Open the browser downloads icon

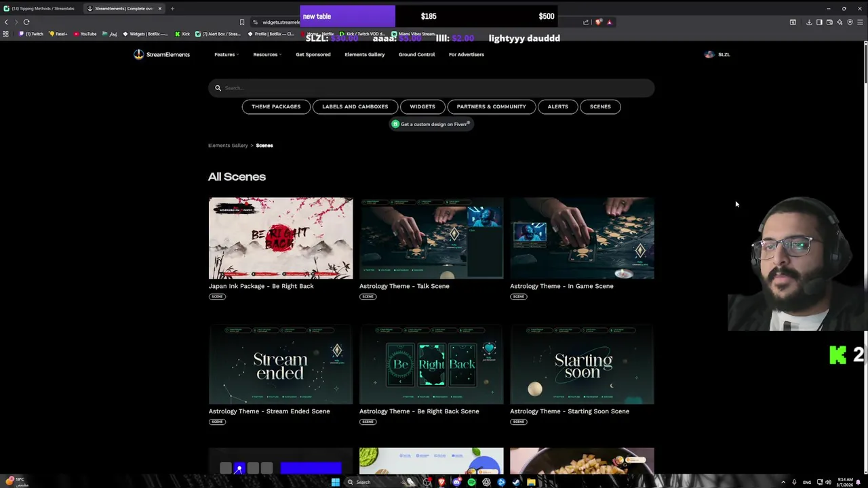click(x=809, y=22)
